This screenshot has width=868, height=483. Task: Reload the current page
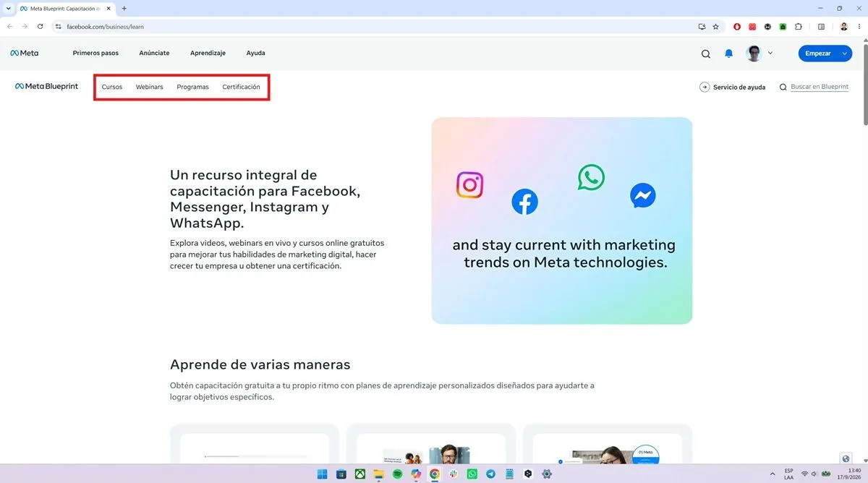40,26
